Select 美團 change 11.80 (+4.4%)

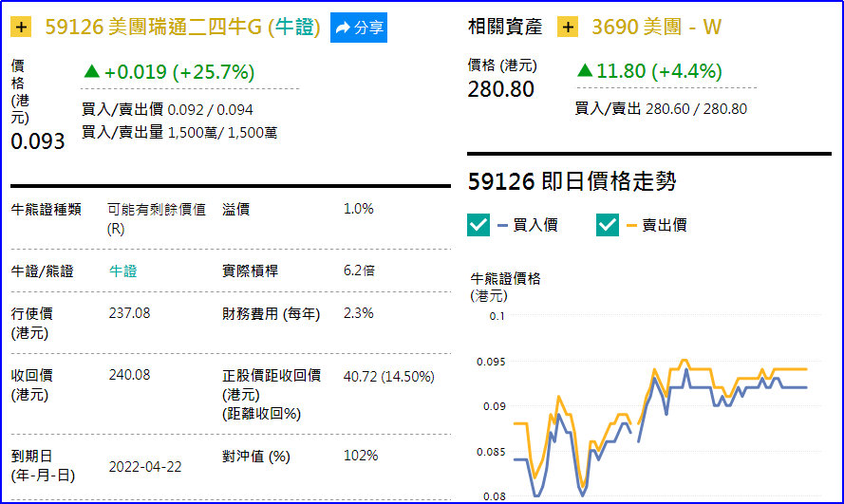pyautogui.click(x=660, y=71)
